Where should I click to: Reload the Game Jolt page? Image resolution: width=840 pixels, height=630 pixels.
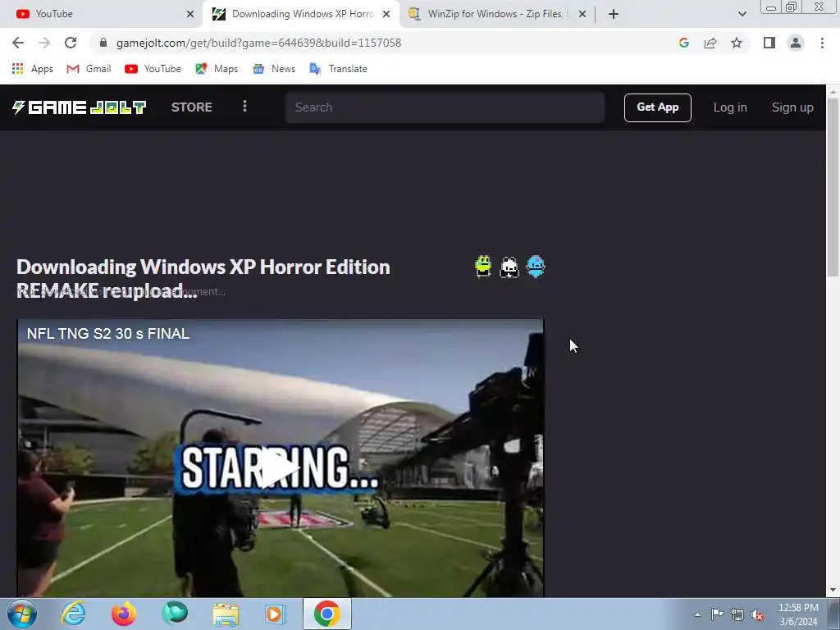pos(71,43)
